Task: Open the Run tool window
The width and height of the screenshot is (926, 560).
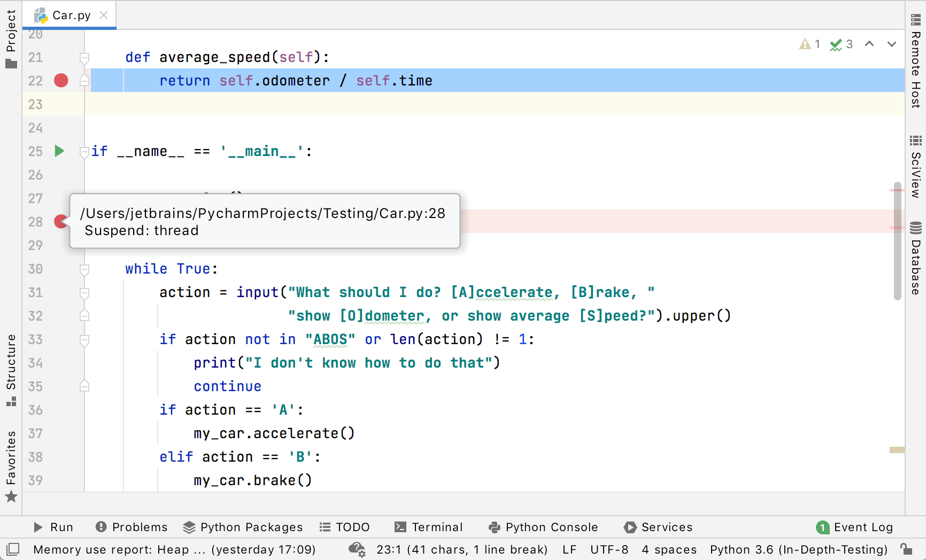Action: point(53,527)
